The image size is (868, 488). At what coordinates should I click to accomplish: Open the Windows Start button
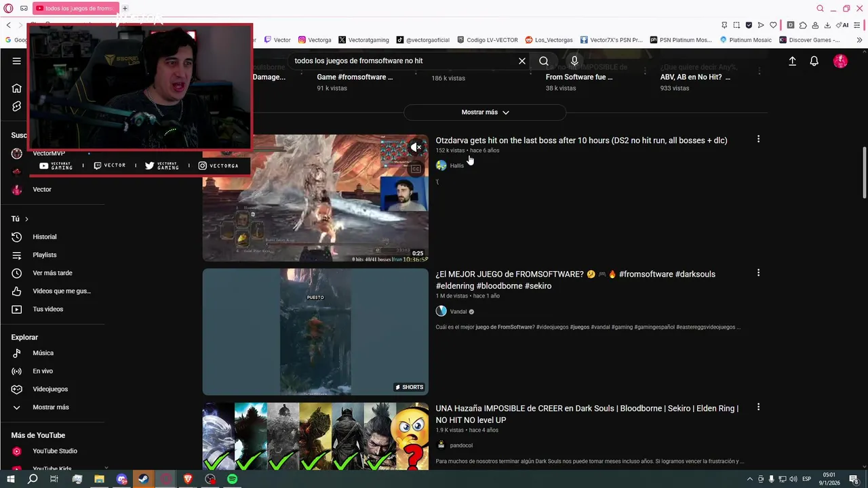coord(11,479)
